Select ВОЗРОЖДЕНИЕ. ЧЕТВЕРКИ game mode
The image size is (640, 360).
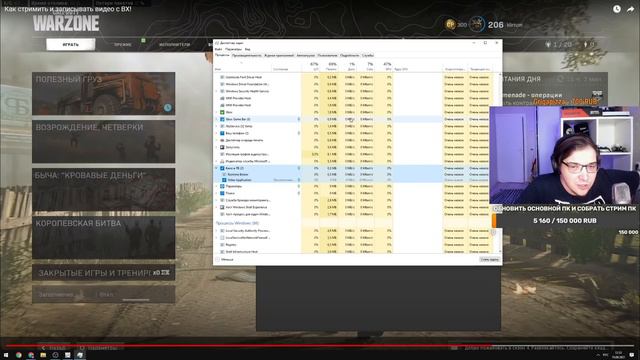[104, 141]
